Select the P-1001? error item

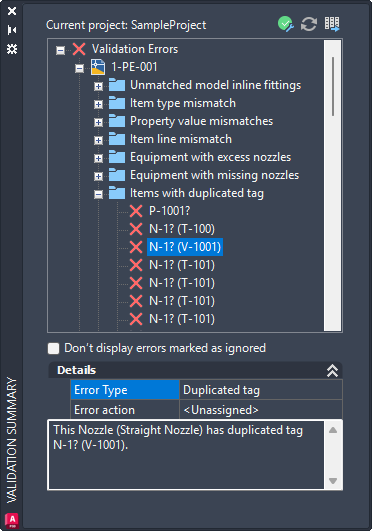point(169,211)
